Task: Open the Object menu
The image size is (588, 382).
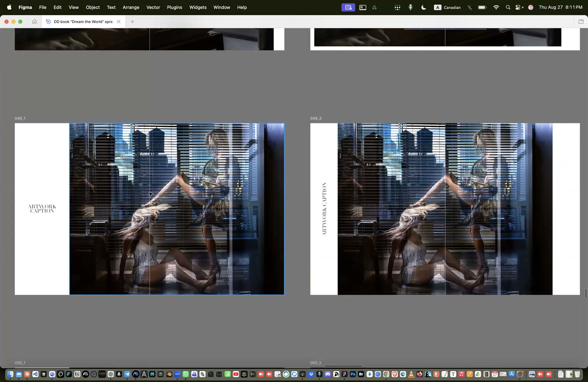Action: (x=93, y=7)
